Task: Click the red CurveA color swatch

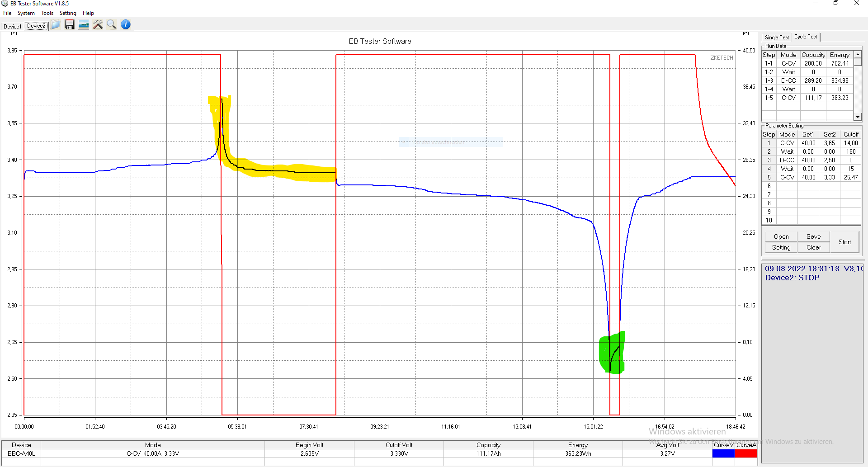Action: click(746, 454)
